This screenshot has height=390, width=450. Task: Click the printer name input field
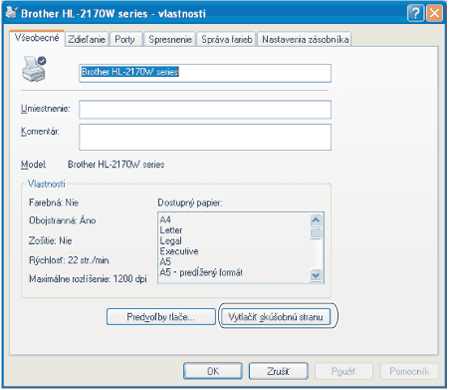pos(205,73)
